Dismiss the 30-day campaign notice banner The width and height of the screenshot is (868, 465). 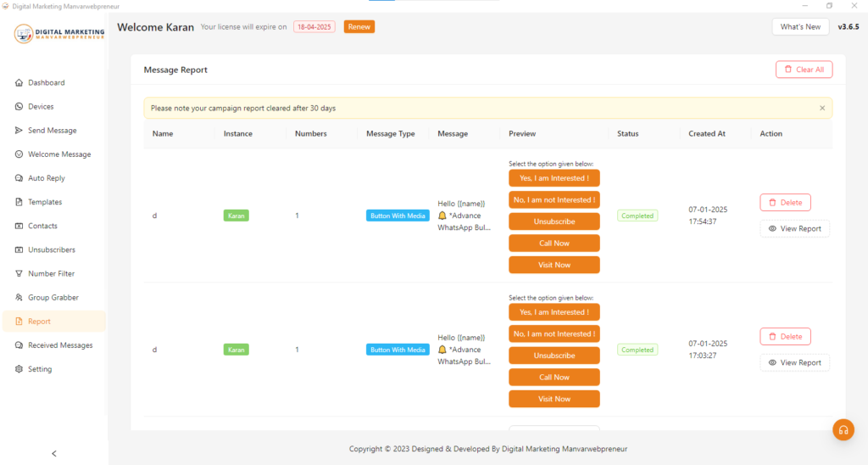[821, 109]
